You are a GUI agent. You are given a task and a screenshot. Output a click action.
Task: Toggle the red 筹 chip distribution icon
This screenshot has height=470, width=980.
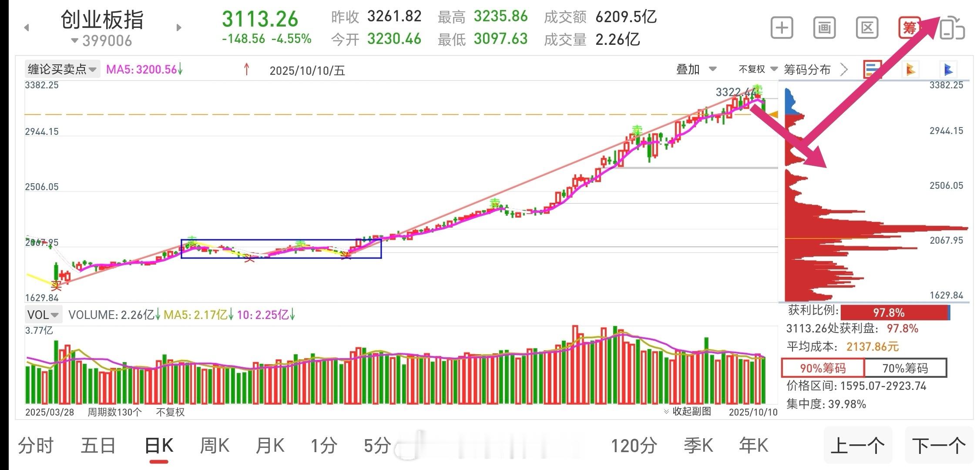910,28
